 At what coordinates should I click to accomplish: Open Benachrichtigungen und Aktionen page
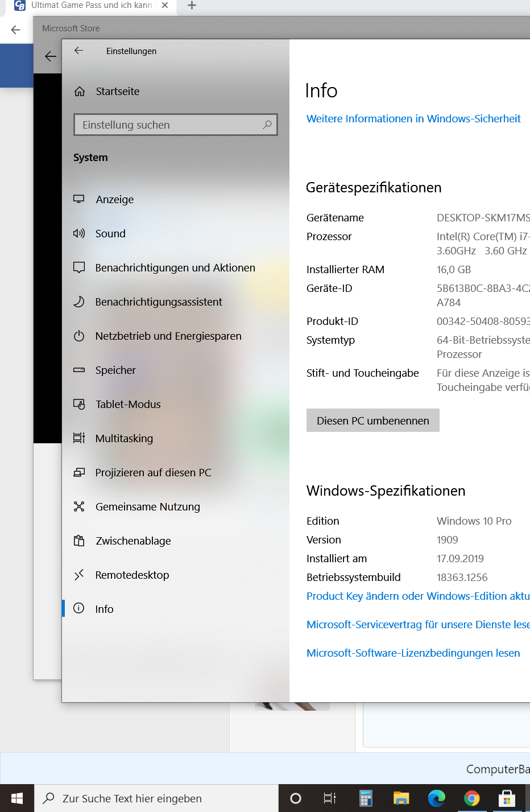pos(176,267)
